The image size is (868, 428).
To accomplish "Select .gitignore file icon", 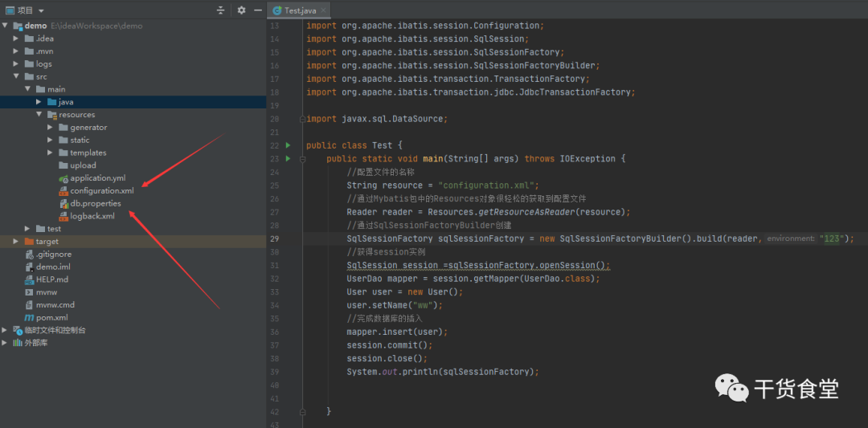I will coord(30,255).
